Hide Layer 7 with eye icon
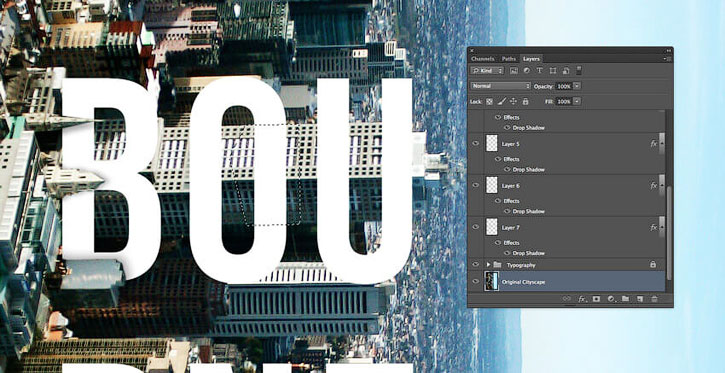Viewport: 725px width, 373px height. click(x=475, y=227)
